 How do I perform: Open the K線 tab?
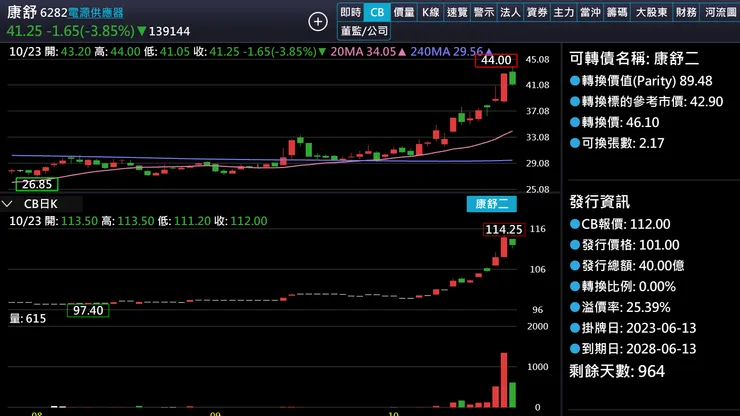[x=430, y=12]
